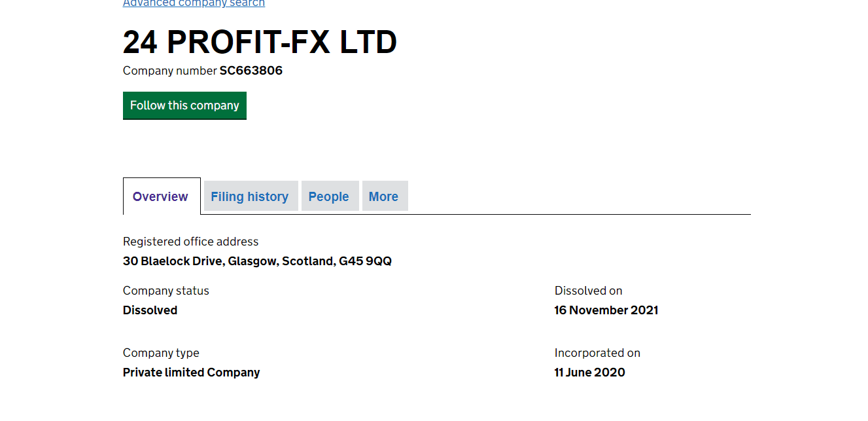Click the date 11 June 2020
This screenshot has height=421, width=868.
(x=589, y=373)
